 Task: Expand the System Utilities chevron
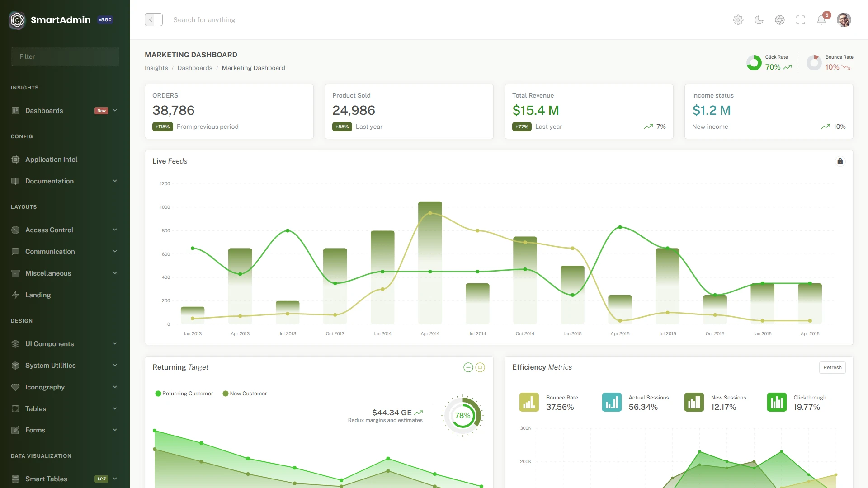[115, 366]
